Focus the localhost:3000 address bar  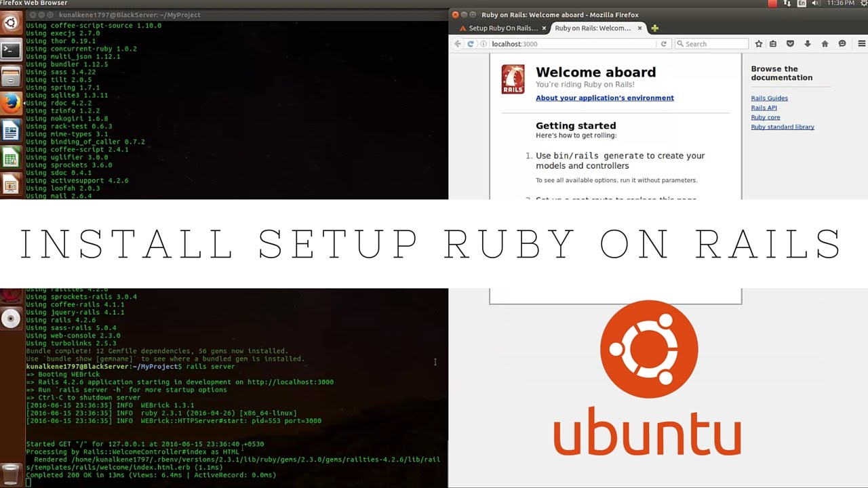pyautogui.click(x=573, y=43)
